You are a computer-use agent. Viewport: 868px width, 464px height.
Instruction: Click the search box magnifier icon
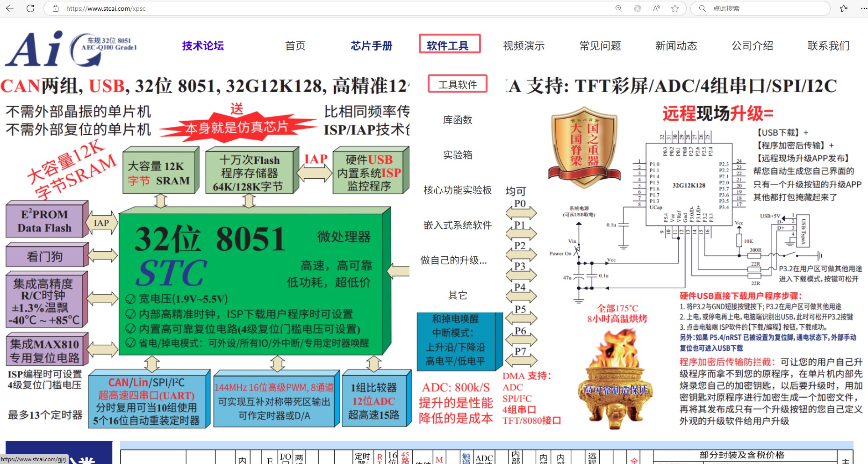(702, 8)
